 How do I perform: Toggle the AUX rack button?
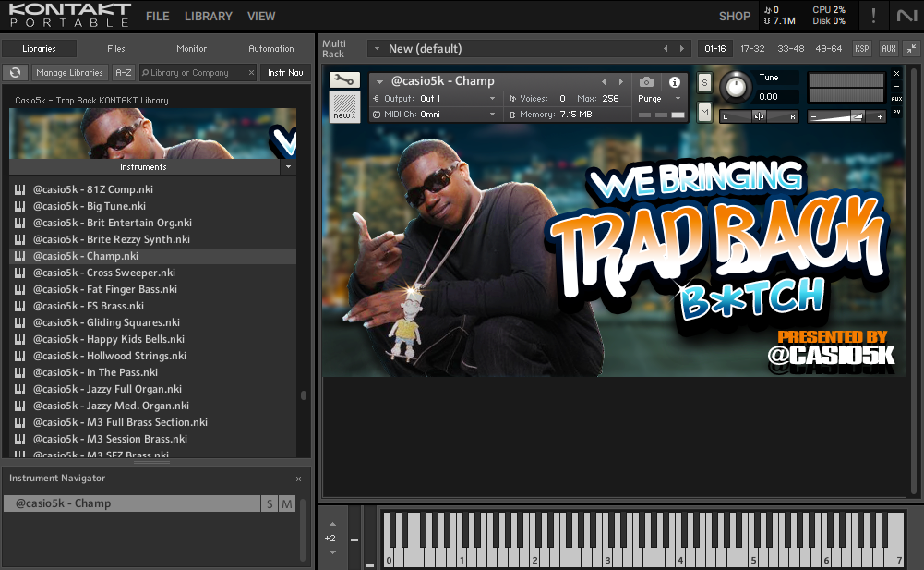click(x=889, y=48)
